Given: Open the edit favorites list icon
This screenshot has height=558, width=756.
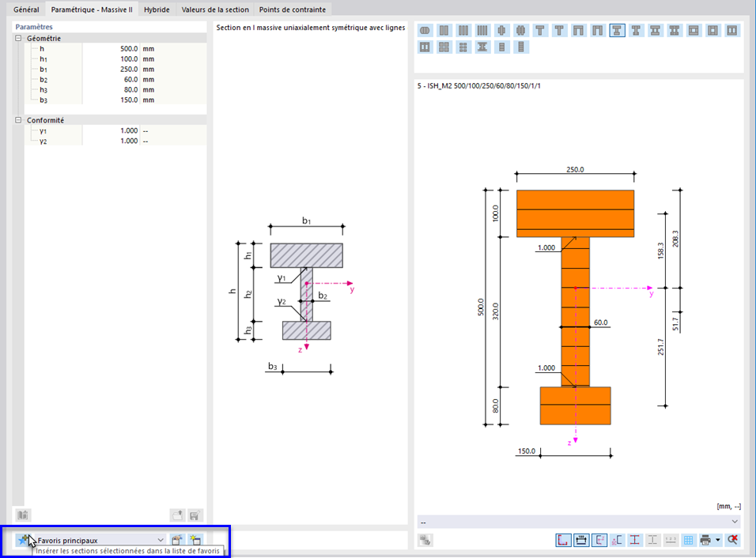Looking at the screenshot, I should tap(177, 540).
